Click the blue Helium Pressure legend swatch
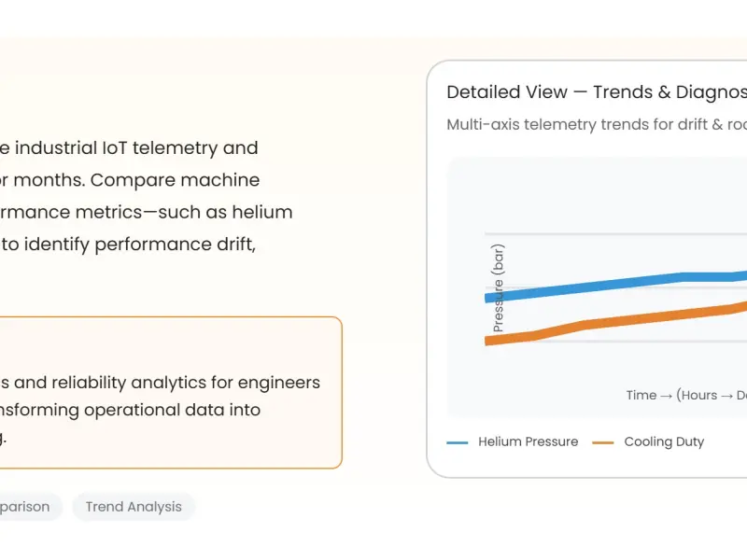The height and width of the screenshot is (560, 747). (458, 442)
